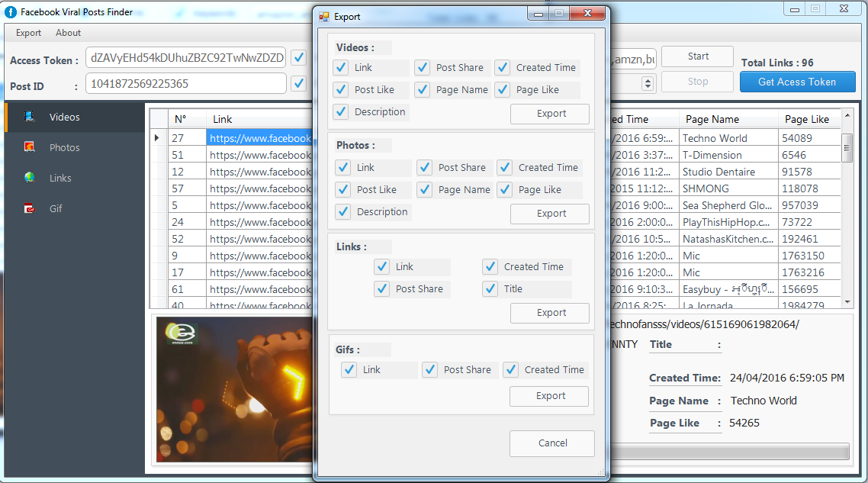Disable the Videos Page Name checkbox
Screen dimensions: 868x483
(x=423, y=90)
